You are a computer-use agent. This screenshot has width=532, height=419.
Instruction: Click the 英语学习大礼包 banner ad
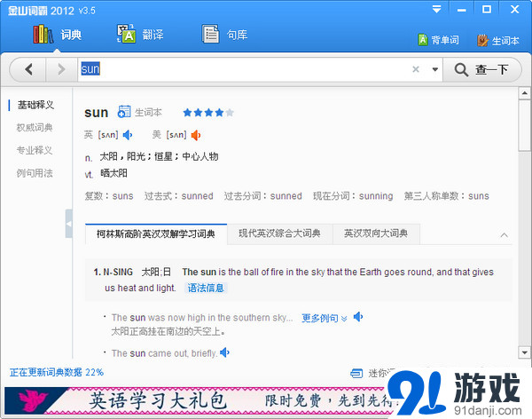click(200, 400)
